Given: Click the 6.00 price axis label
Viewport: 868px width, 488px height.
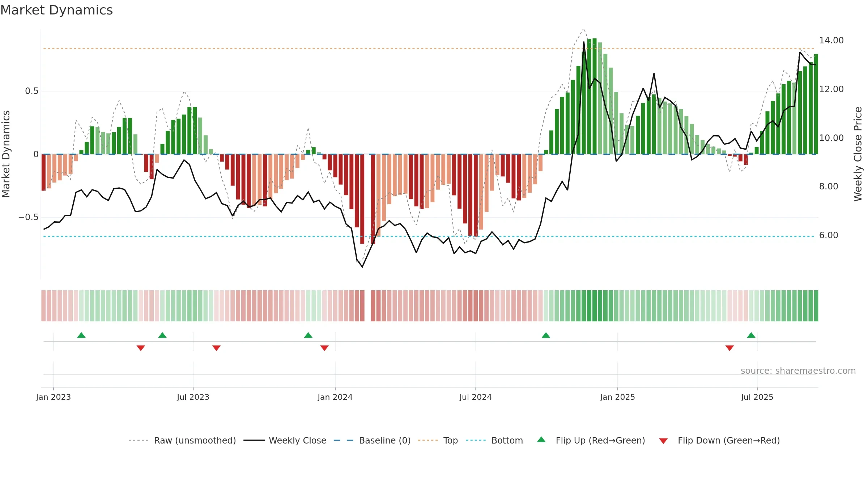Looking at the screenshot, I should click(829, 235).
